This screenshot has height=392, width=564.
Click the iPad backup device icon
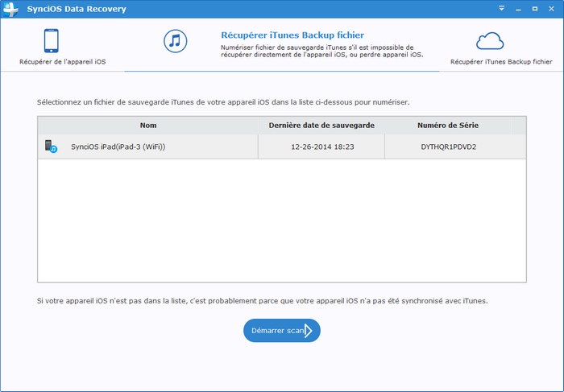pyautogui.click(x=51, y=146)
